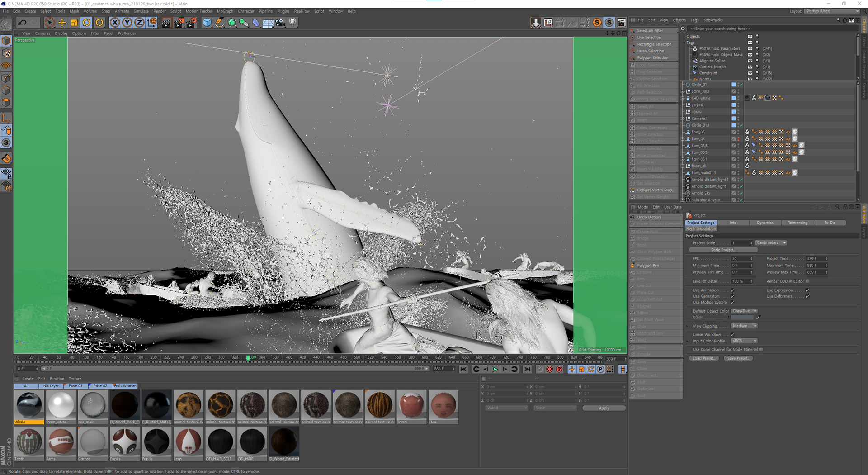
Task: Activate the Scale tool in top toolbar
Action: [x=74, y=23]
